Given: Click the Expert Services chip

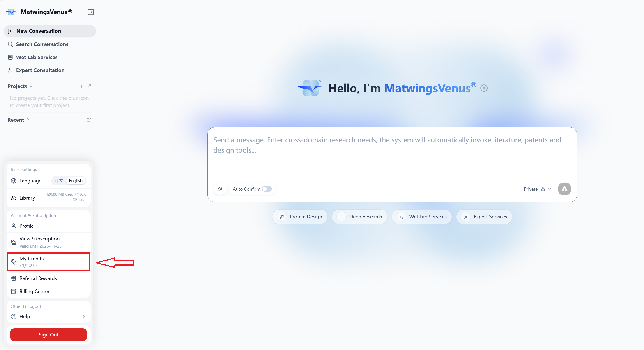Looking at the screenshot, I should coord(484,217).
